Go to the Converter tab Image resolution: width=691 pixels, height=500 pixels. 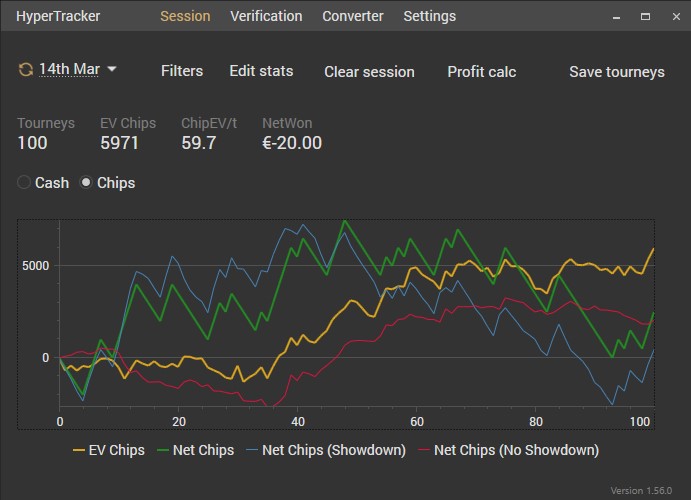click(352, 16)
